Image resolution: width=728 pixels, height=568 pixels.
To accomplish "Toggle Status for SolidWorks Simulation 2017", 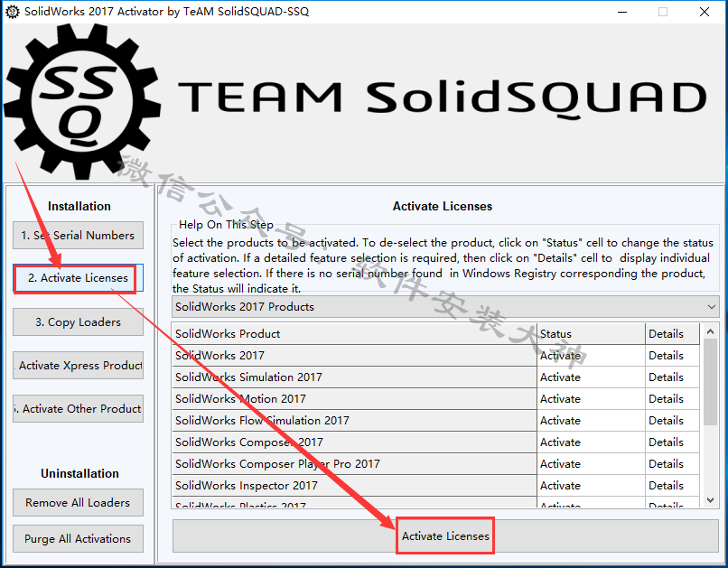I will coord(591,377).
